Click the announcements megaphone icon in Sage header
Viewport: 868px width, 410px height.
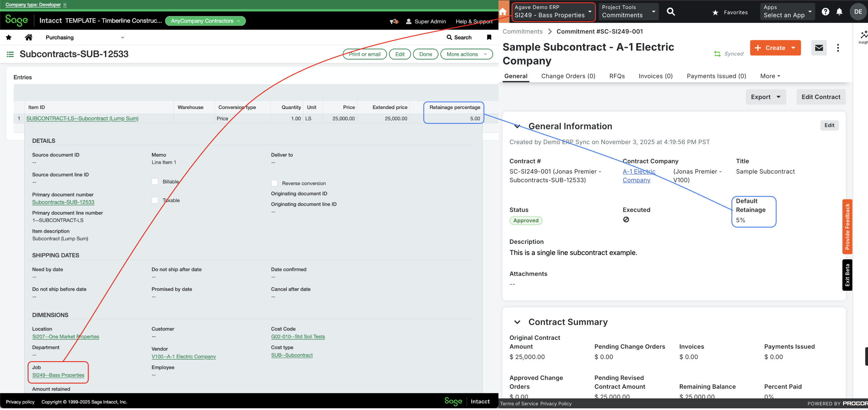tap(393, 21)
